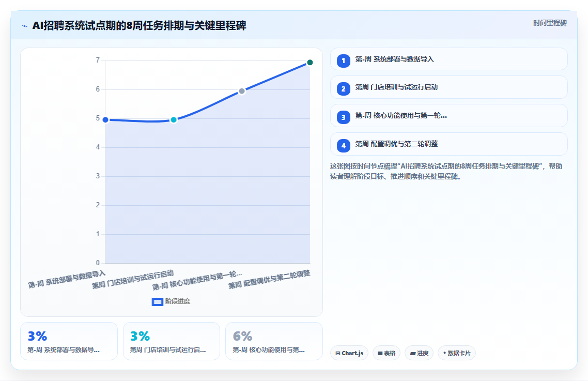Screen dimensions: 588x381
Task: Click the y-axis value 0
Action: click(x=98, y=263)
